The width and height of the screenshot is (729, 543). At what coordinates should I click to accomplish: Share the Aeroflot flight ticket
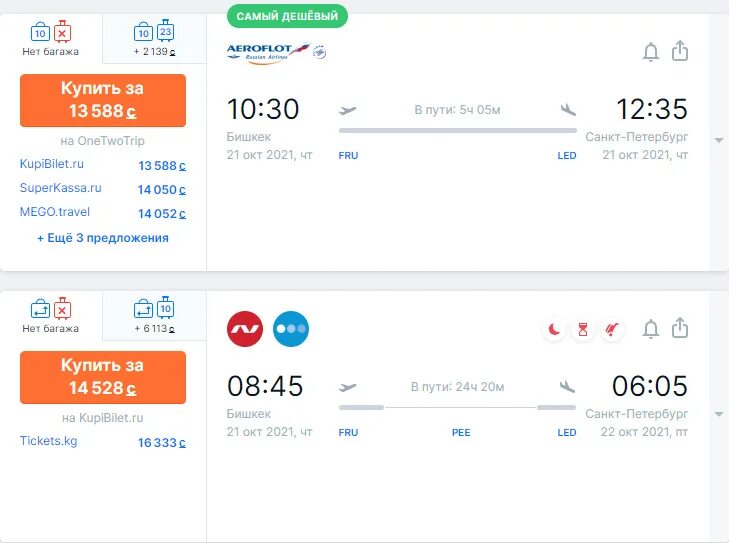680,51
